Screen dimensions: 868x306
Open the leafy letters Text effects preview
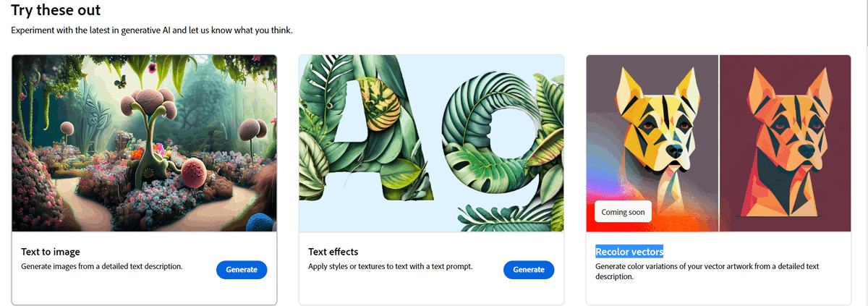[431, 143]
